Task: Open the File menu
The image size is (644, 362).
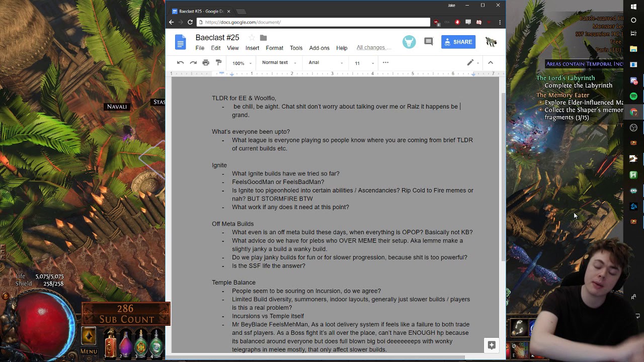Action: (x=200, y=48)
